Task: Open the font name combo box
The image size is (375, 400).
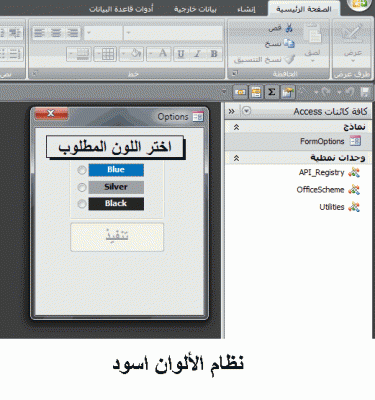Action: 173,33
